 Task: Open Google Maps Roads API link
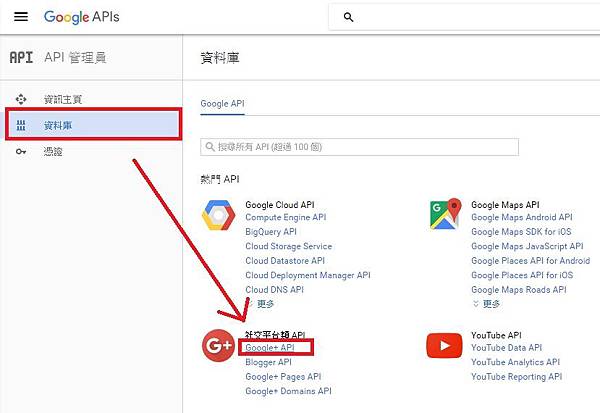click(519, 290)
